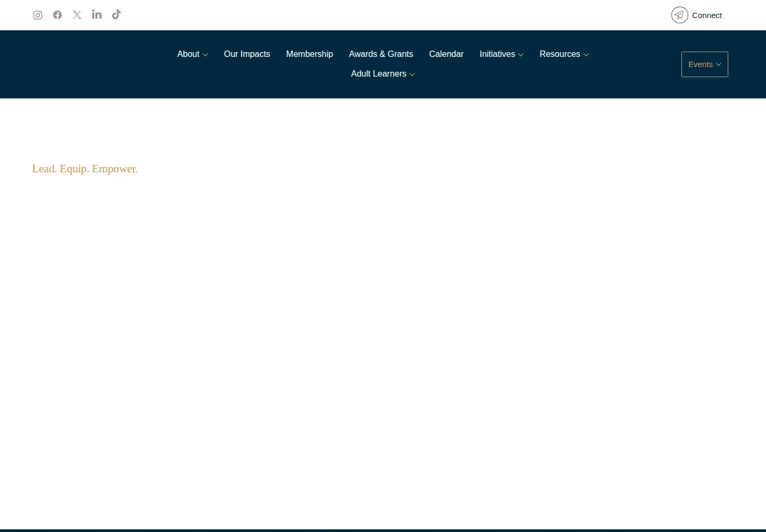Screen dimensions: 766x532
Task: Navigate to the Calendar page
Action: tap(446, 54)
